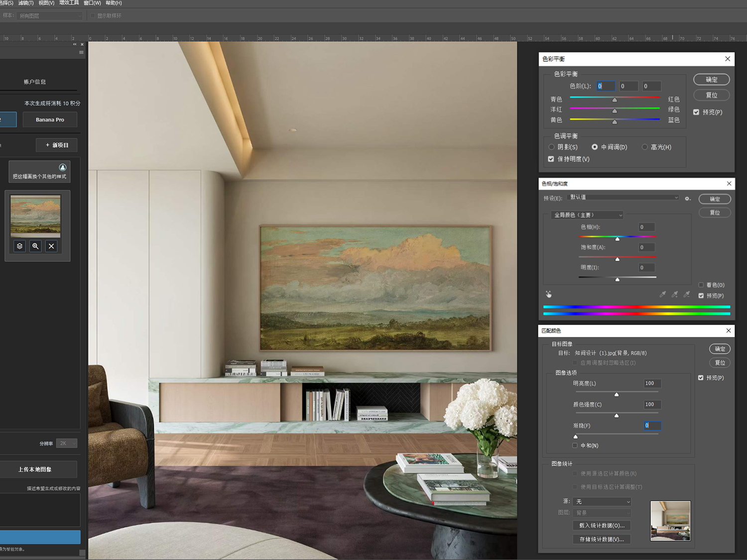The image size is (747, 560).
Task: Toggle 保持明度 checkbox
Action: click(551, 159)
